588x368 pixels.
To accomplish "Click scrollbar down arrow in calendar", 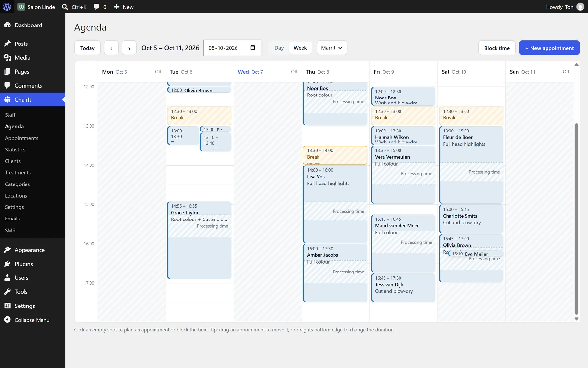I will (x=576, y=319).
